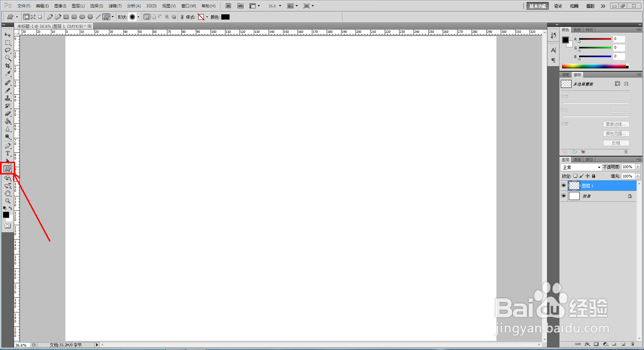This screenshot has width=644, height=350.
Task: Select the Magic Wand tool
Action: [x=8, y=58]
